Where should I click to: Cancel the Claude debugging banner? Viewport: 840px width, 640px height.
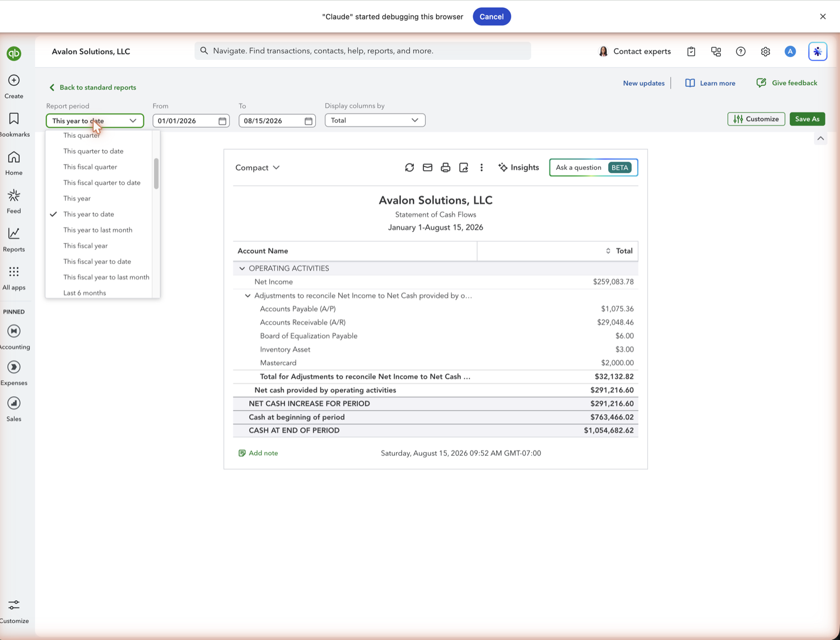(x=492, y=17)
